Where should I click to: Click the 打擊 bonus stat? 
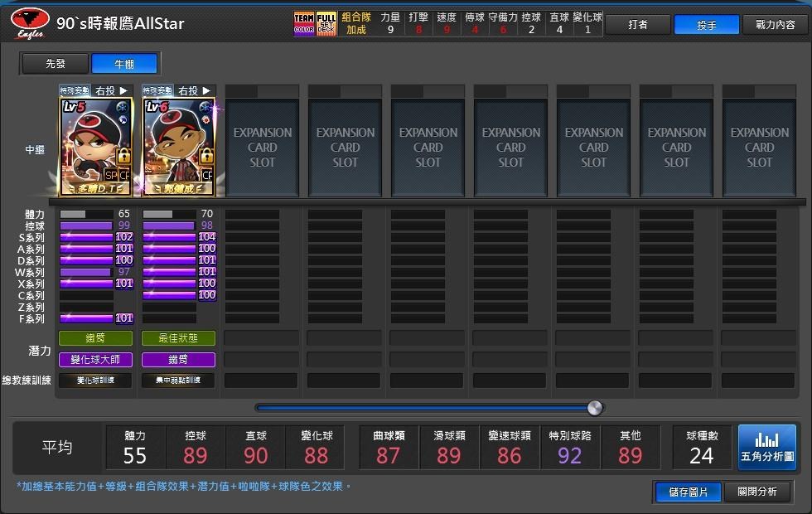coord(418,23)
